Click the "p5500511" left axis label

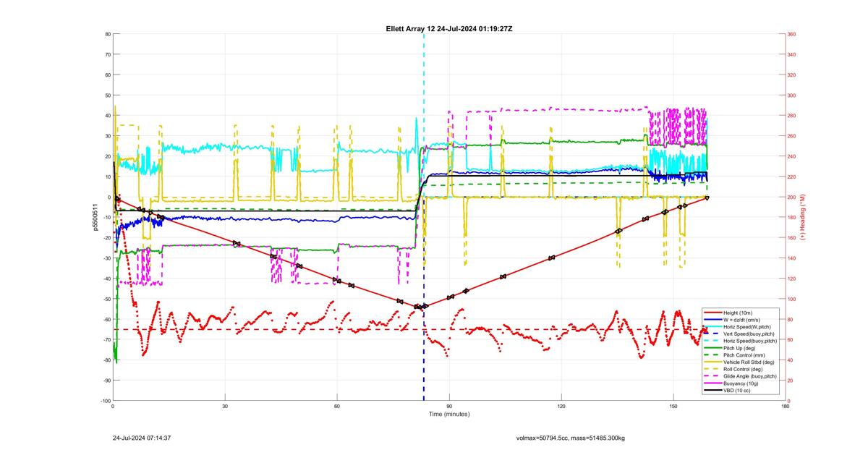pyautogui.click(x=94, y=217)
